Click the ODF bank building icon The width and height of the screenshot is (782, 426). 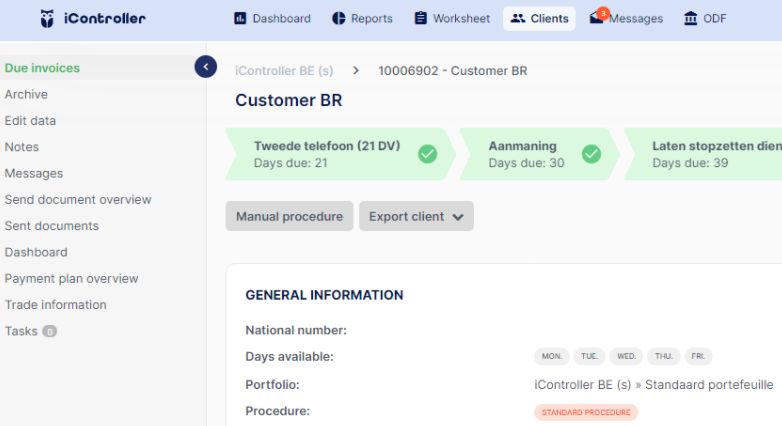click(691, 18)
